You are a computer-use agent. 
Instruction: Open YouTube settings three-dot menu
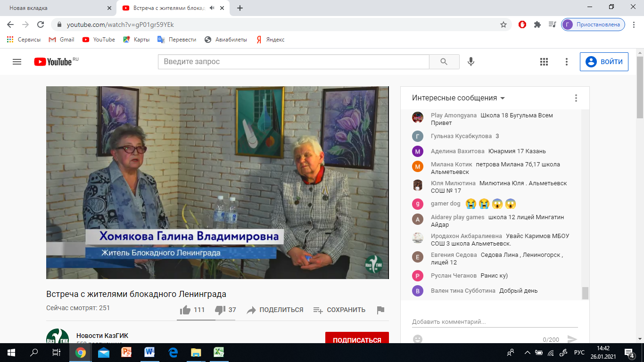click(x=567, y=62)
